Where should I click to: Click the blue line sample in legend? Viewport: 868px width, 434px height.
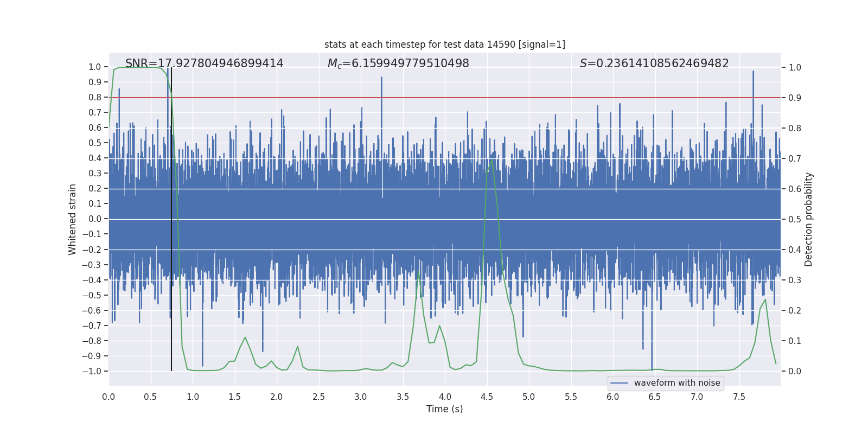coord(619,383)
